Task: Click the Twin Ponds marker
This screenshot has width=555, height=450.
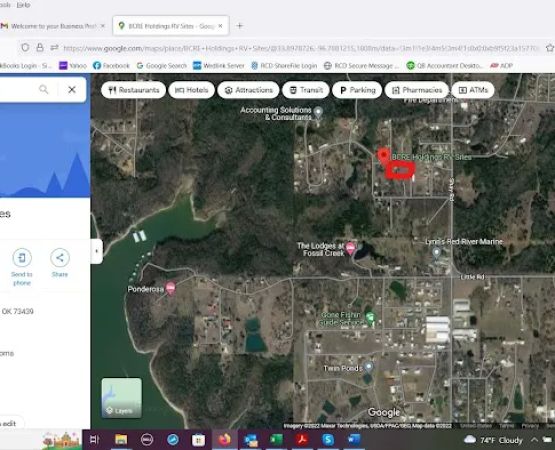Action: (x=368, y=367)
